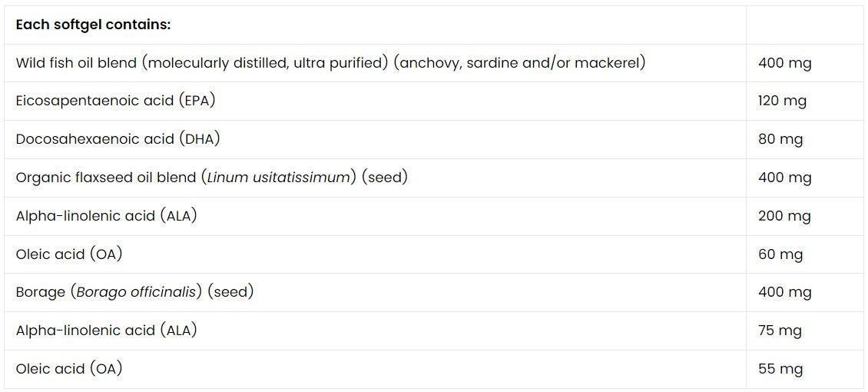Select Oleic acid label in the 55 mg row
This screenshot has height=392, width=868.
69,369
